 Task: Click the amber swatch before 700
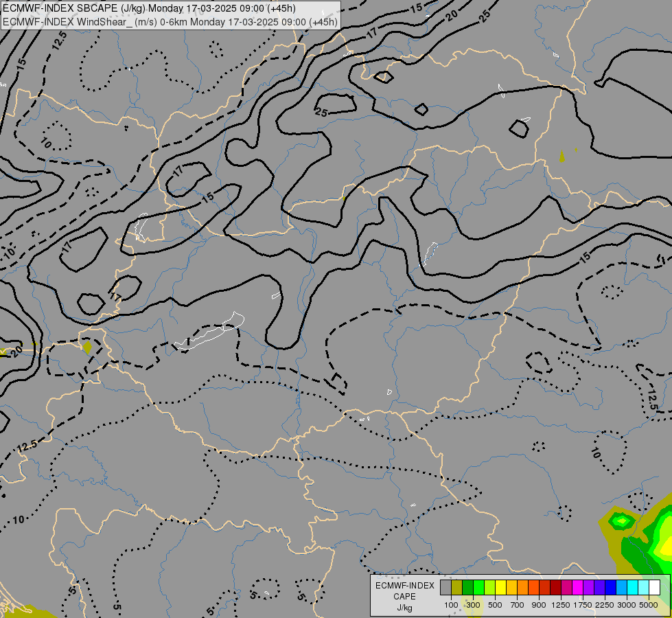pos(511,588)
